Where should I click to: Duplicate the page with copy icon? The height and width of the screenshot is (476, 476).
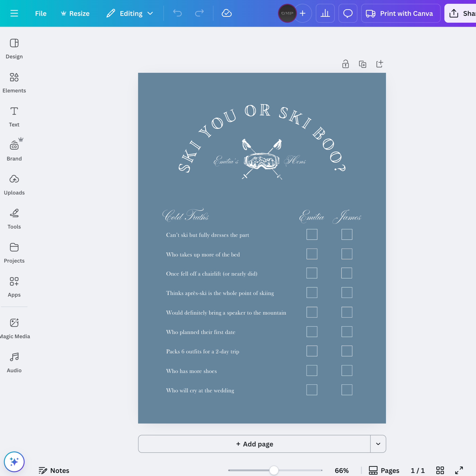point(362,64)
